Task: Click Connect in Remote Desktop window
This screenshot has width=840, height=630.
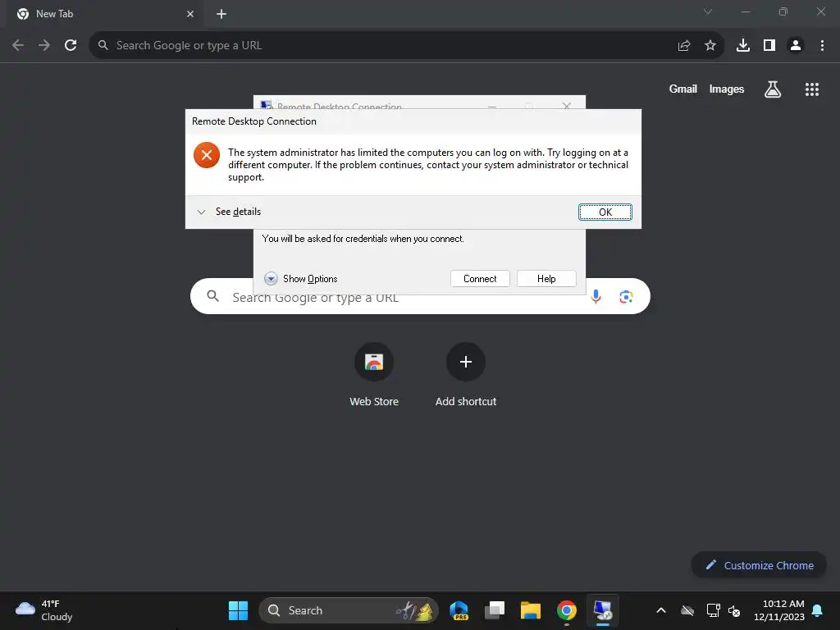Action: (x=480, y=279)
